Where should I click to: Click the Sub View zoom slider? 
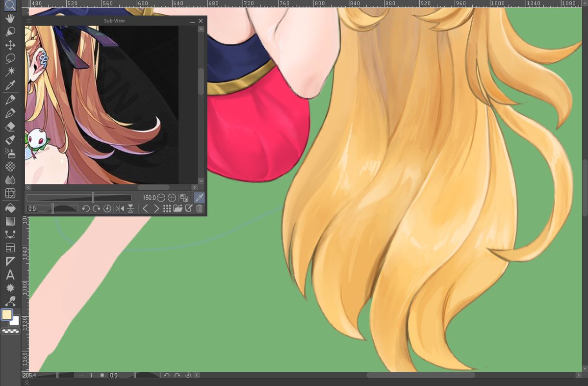(79, 198)
